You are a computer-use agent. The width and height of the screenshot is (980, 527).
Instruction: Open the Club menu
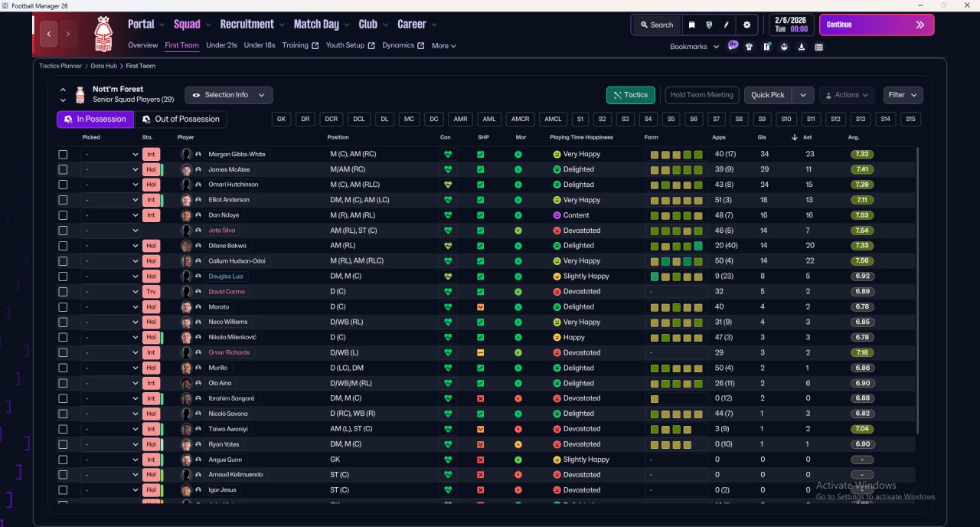[x=373, y=25]
